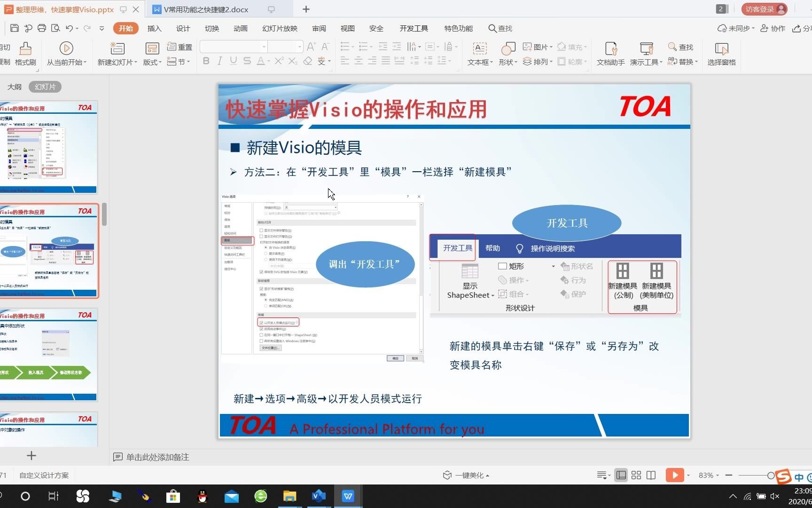
Task: Open the Layout (版式) button
Action: coord(152,54)
